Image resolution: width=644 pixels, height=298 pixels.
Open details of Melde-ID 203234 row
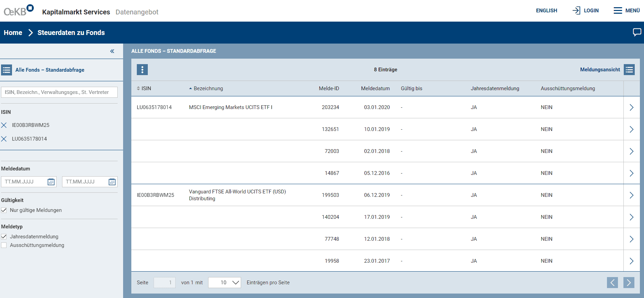(631, 107)
